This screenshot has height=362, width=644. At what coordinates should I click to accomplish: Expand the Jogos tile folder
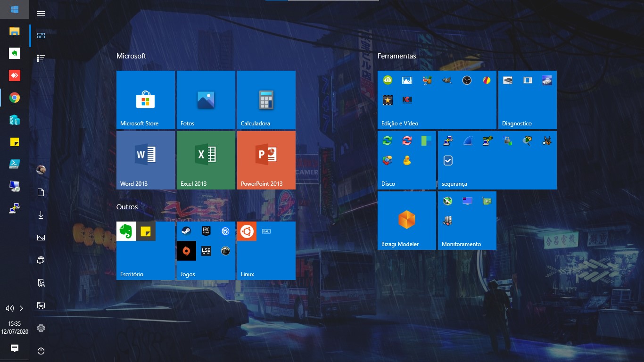pos(206,251)
